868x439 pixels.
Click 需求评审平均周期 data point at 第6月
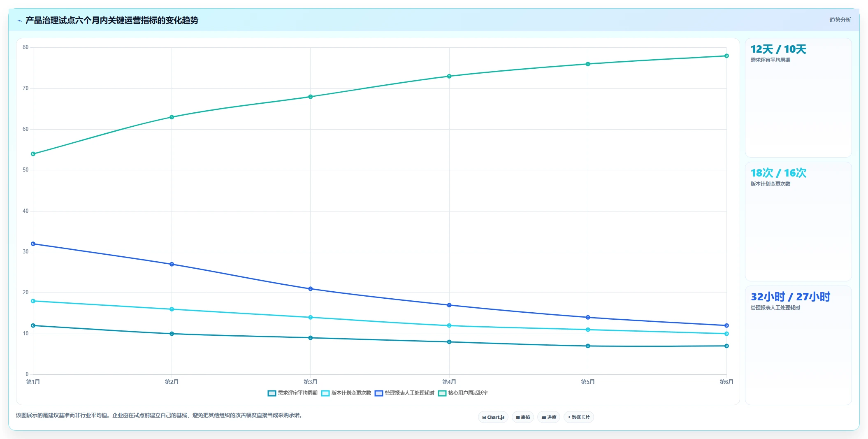726,346
